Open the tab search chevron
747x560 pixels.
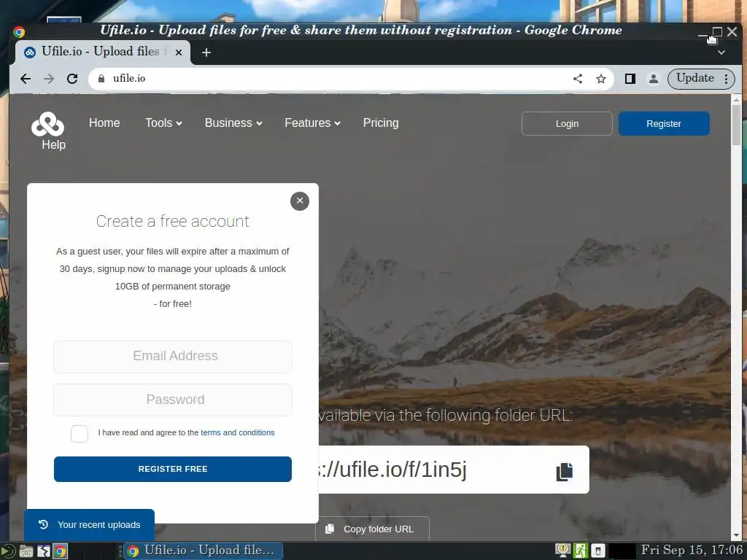click(721, 52)
